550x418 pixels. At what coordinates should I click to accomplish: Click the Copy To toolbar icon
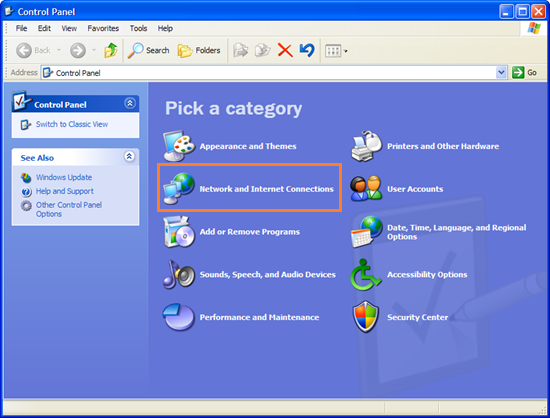click(263, 50)
